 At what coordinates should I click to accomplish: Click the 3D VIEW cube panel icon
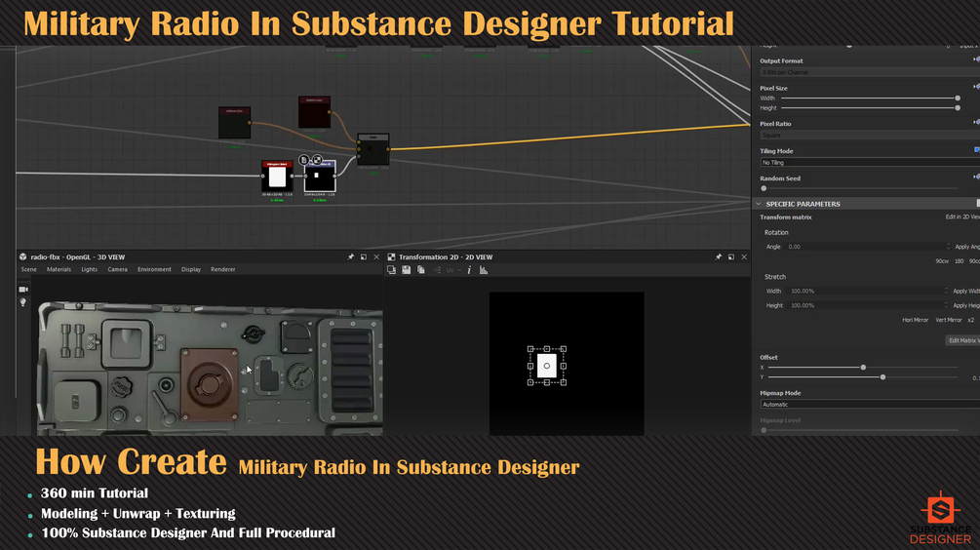23,256
